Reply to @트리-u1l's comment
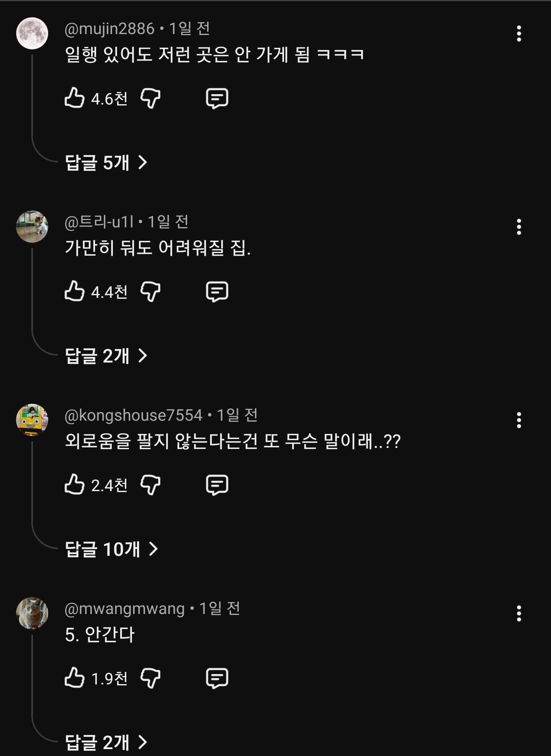 click(217, 291)
